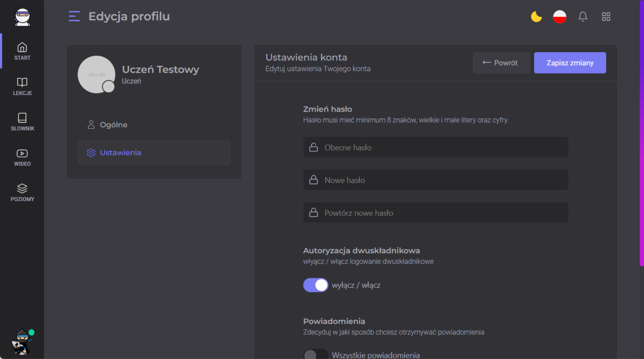The image size is (644, 359).
Task: Focus the Nowe hasło input
Action: pyautogui.click(x=436, y=180)
